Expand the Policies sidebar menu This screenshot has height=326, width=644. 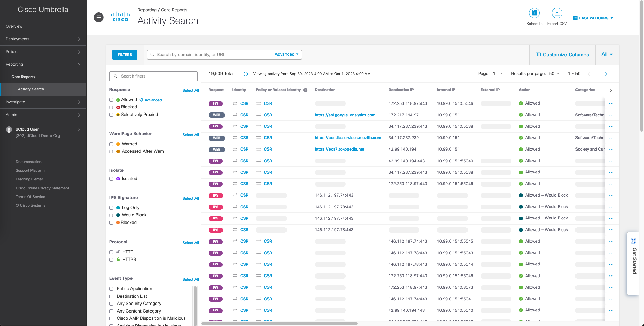(43, 52)
